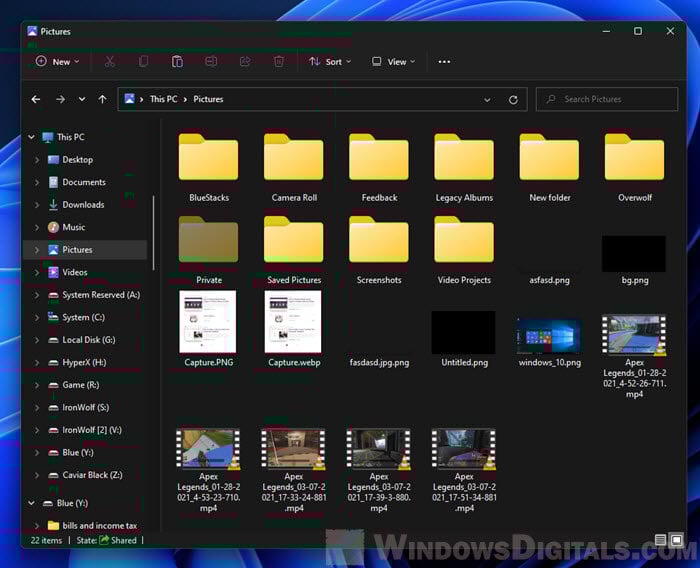The image size is (700, 568).
Task: Expand address bar history dropdown
Action: pos(487,100)
